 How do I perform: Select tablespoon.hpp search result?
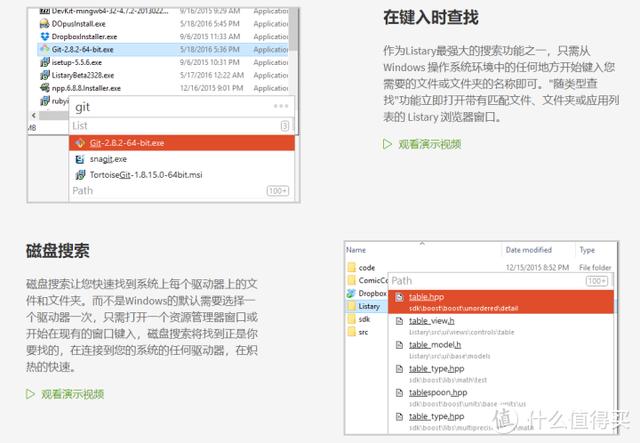click(501, 398)
